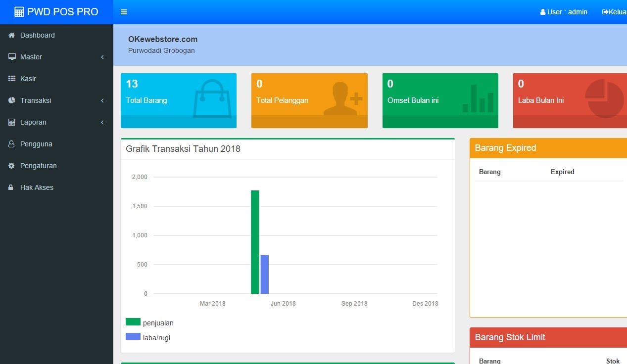The height and width of the screenshot is (364, 627).
Task: Click the green penjualan legend swatch
Action: (133, 322)
